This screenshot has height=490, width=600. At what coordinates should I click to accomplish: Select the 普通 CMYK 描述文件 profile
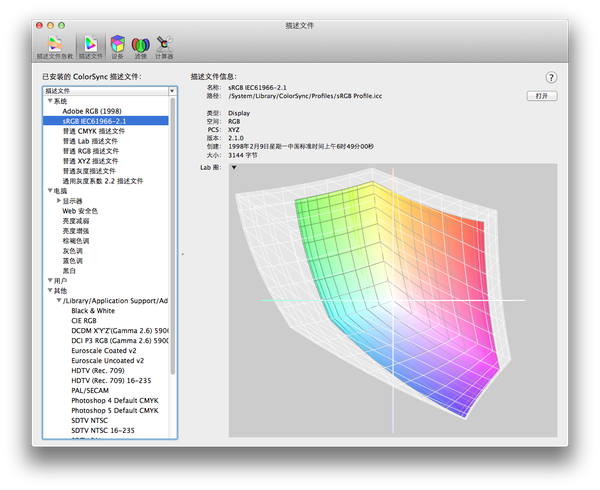(x=95, y=131)
